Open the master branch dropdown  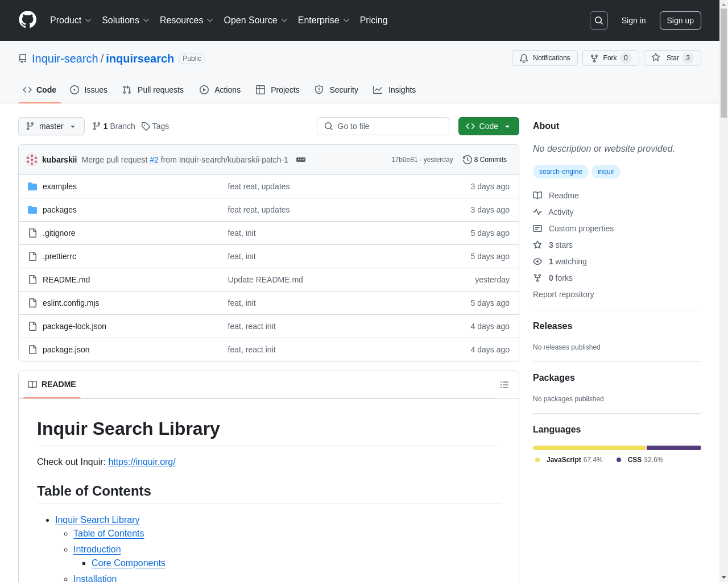51,126
